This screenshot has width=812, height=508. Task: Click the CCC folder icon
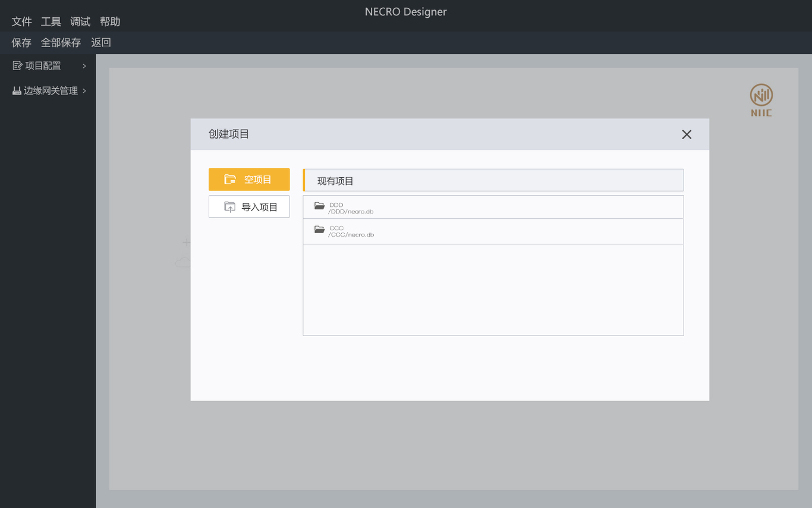click(320, 229)
